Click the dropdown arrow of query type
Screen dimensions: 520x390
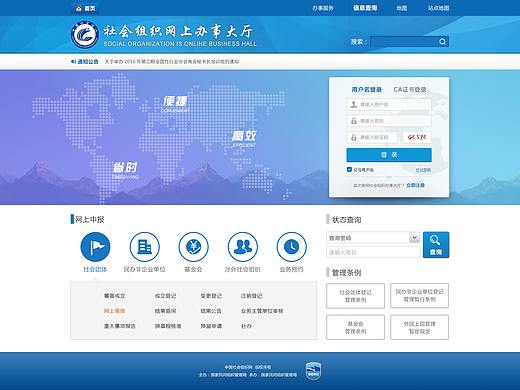tap(414, 238)
